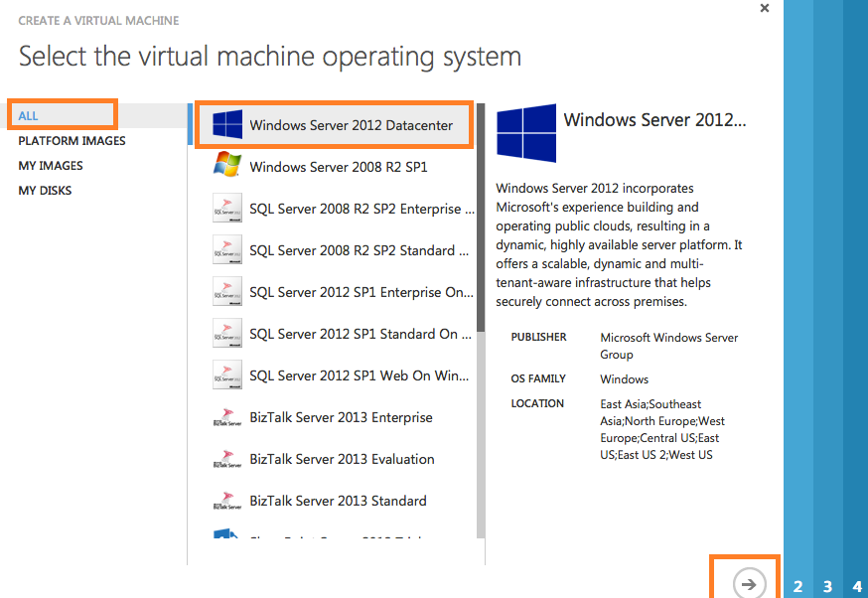Screen dimensions: 868x598
Task: Click the SQL Server 2012 SP1 Web icon
Action: (227, 374)
